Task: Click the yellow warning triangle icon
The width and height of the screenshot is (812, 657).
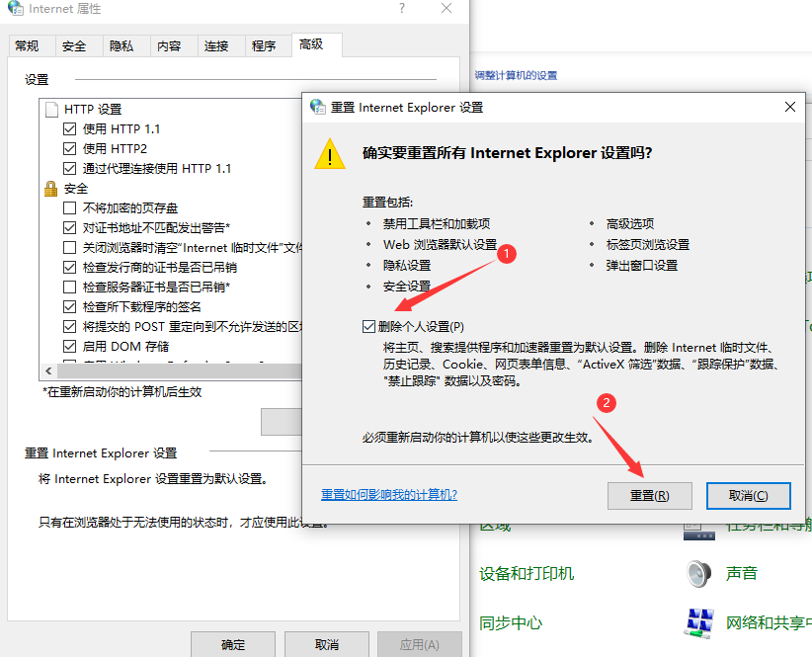Action: point(330,154)
